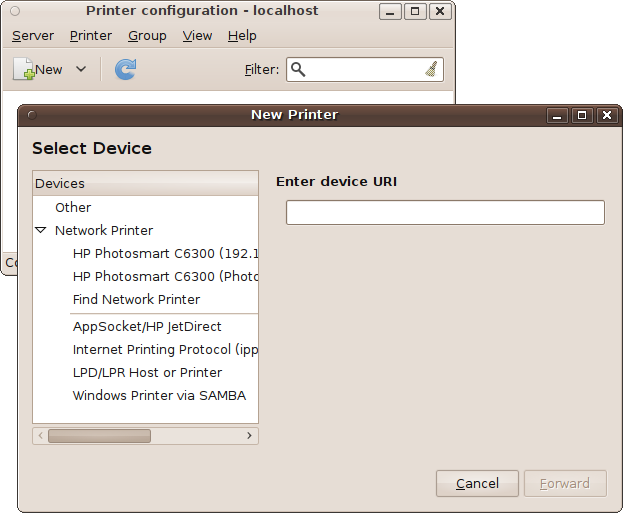
Task: Choose LPD/LPR Host or Printer
Action: pyautogui.click(x=147, y=373)
